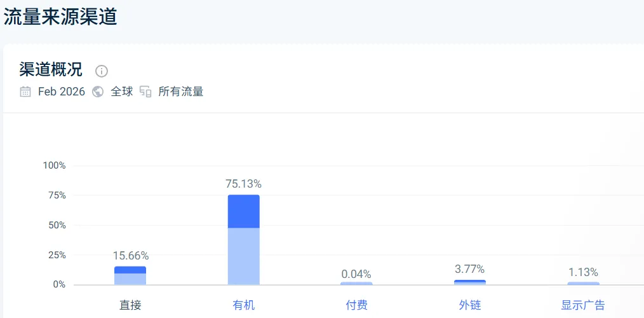
Task: Click the 75.13% value label
Action: click(243, 184)
